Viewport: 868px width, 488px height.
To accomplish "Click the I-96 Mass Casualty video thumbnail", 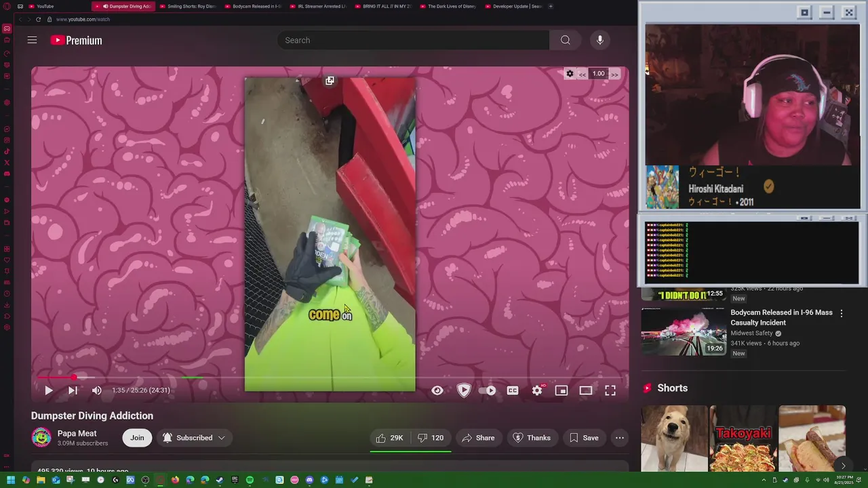I will (x=684, y=331).
